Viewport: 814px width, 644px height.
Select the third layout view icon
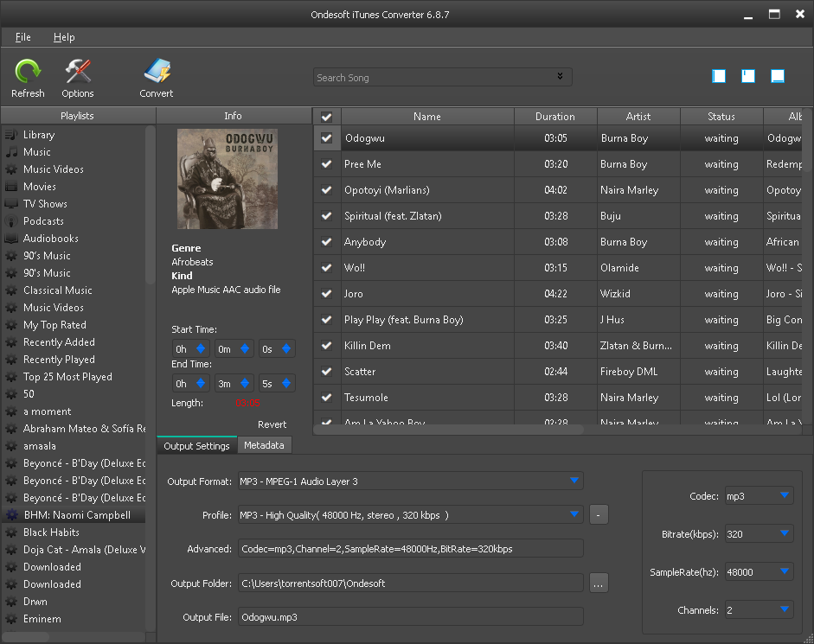(778, 76)
